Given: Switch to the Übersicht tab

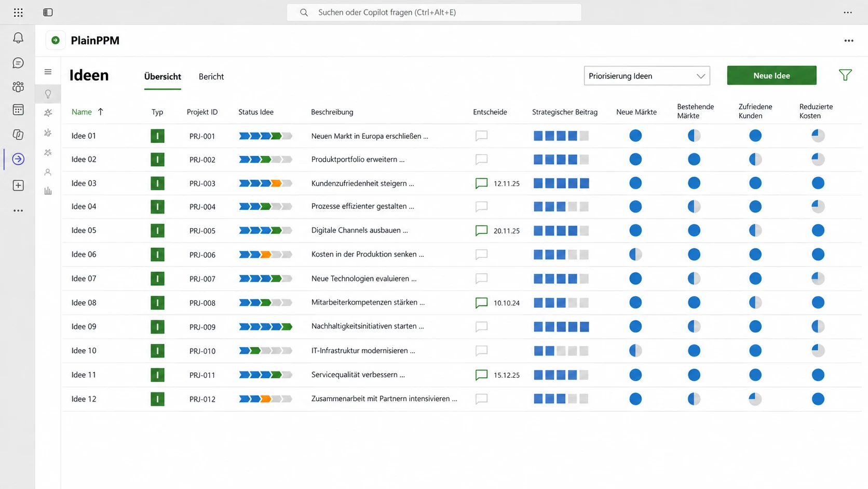Looking at the screenshot, I should [162, 76].
